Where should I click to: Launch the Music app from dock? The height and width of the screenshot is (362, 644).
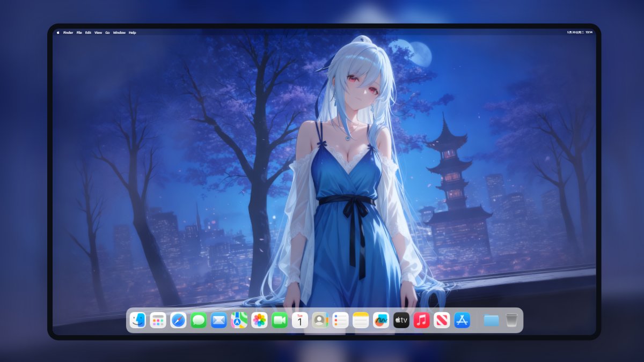click(421, 320)
